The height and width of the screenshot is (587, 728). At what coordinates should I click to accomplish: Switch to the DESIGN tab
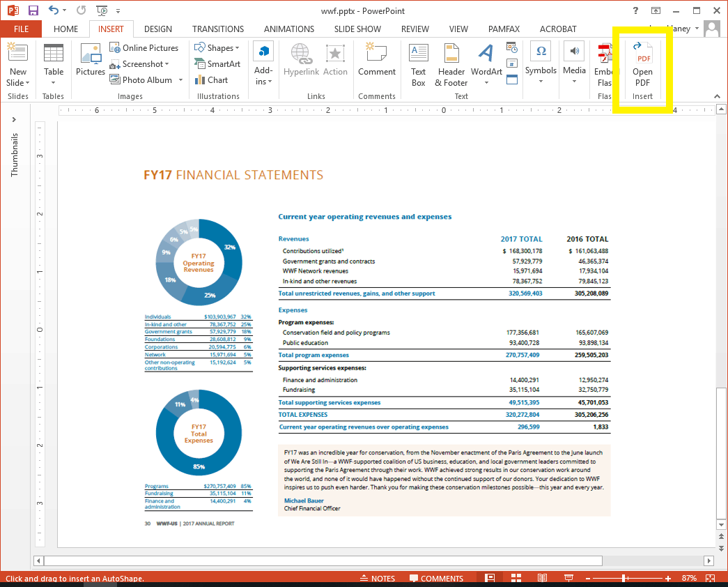pos(158,29)
